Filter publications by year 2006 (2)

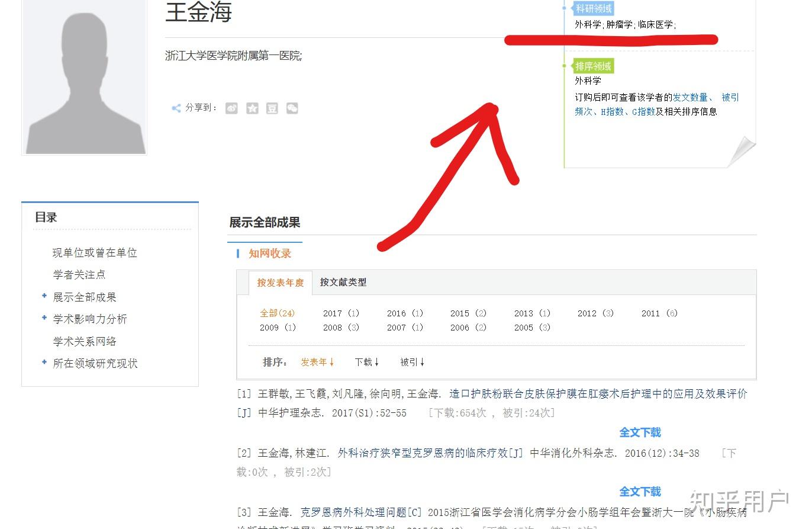[469, 328]
